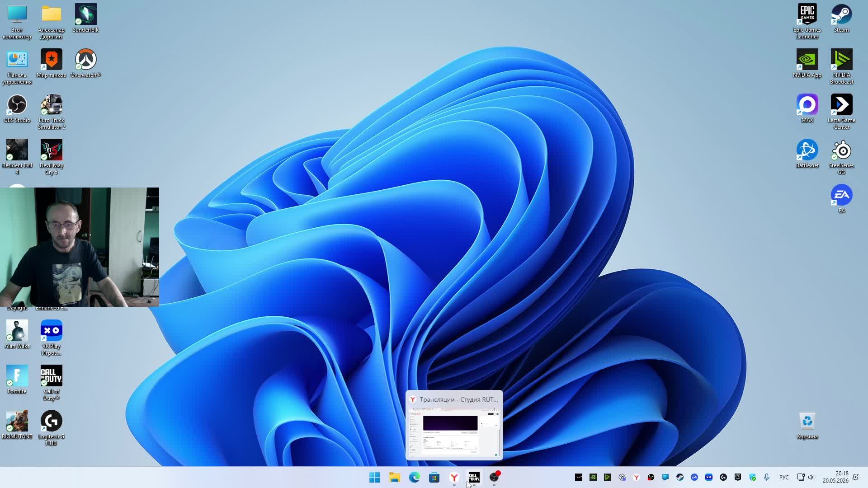The width and height of the screenshot is (868, 488).
Task: Select the Overwatch desktop icon
Action: click(x=85, y=63)
